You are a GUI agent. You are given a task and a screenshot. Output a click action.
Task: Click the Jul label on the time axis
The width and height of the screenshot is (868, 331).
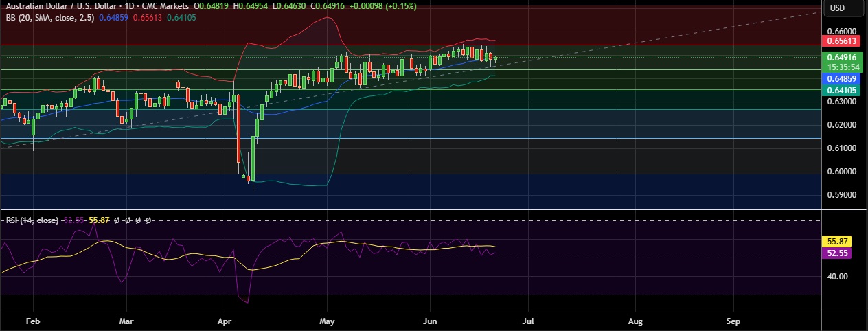(x=528, y=321)
